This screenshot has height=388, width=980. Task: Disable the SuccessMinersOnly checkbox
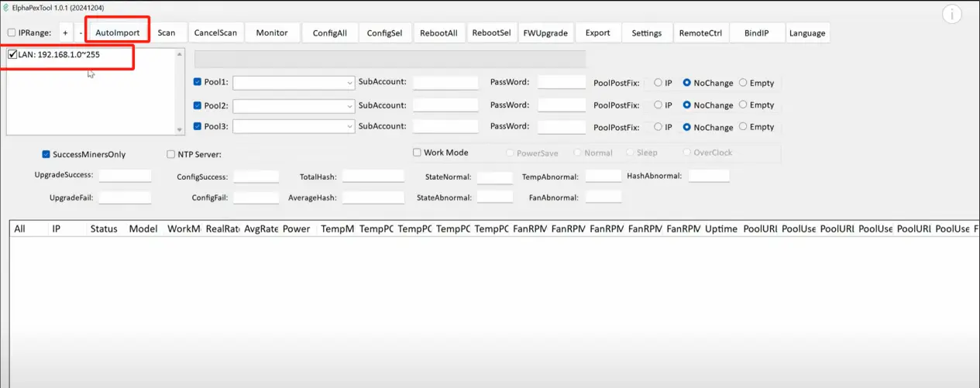[x=46, y=154]
